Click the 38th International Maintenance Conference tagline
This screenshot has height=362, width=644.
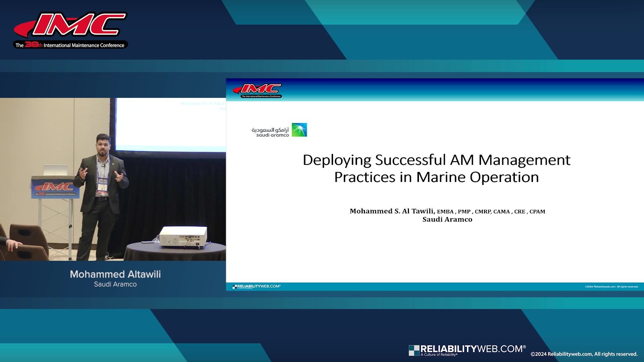click(x=69, y=45)
